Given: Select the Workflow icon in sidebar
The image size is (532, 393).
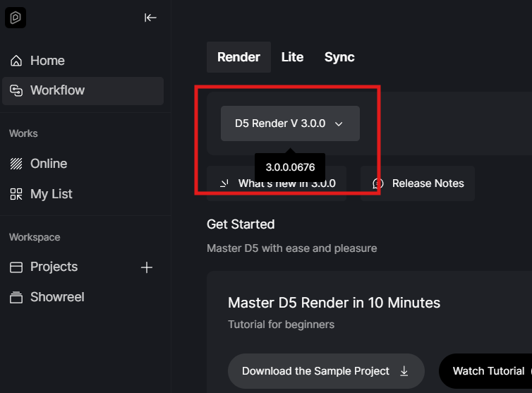Looking at the screenshot, I should (x=16, y=90).
